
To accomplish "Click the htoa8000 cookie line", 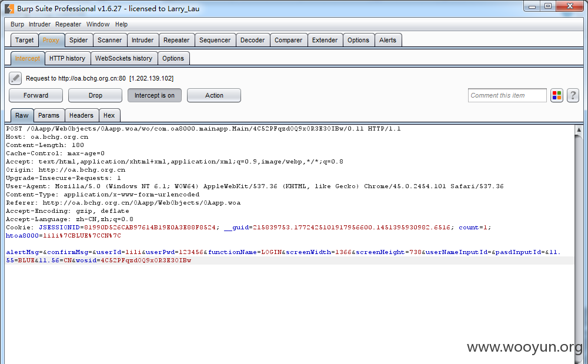I will click(x=64, y=236).
